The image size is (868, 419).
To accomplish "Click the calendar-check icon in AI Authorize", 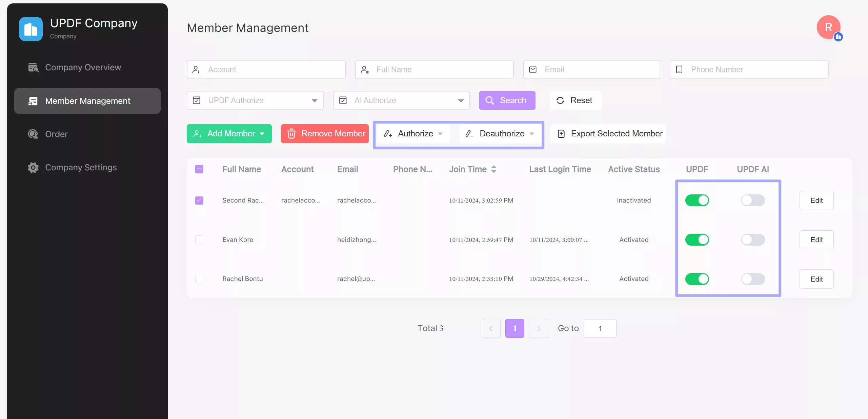I will (x=343, y=100).
